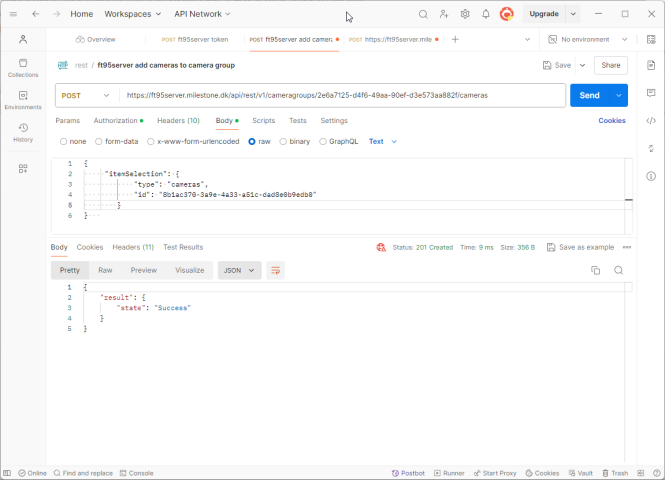The image size is (665, 480).
Task: Click the request URL input field
Action: click(x=340, y=95)
